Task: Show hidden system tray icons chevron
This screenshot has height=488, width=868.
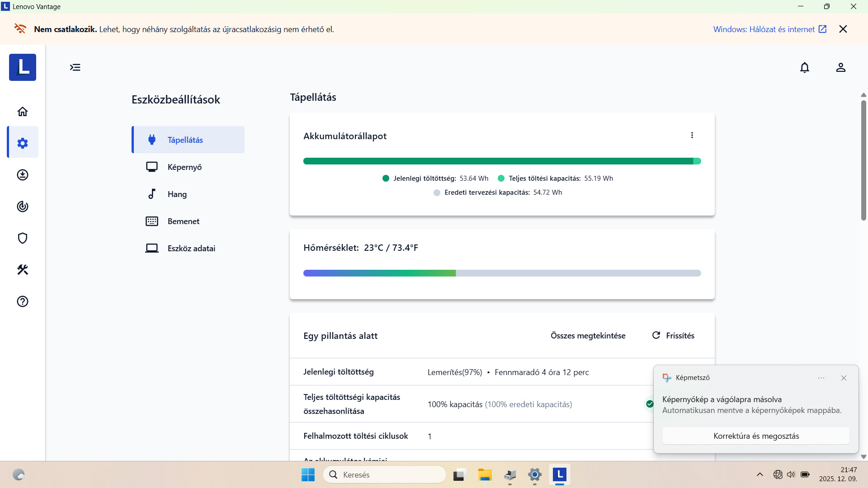Action: 759,474
